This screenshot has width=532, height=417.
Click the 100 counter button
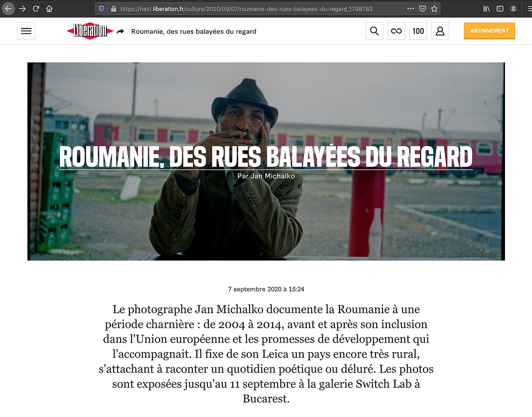click(x=418, y=31)
